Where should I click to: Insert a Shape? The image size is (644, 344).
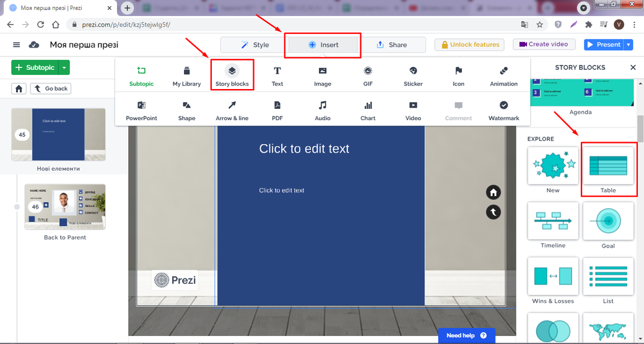pyautogui.click(x=187, y=111)
